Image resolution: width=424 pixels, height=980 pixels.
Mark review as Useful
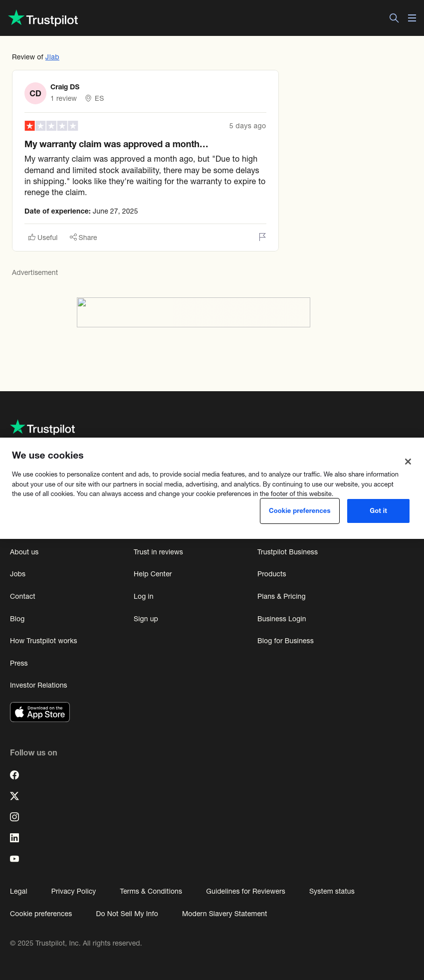43,238
